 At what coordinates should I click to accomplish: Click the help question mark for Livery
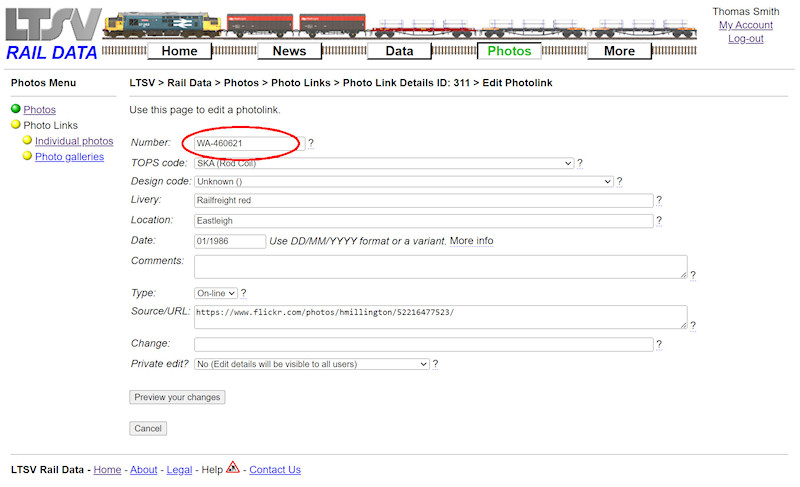click(x=659, y=200)
